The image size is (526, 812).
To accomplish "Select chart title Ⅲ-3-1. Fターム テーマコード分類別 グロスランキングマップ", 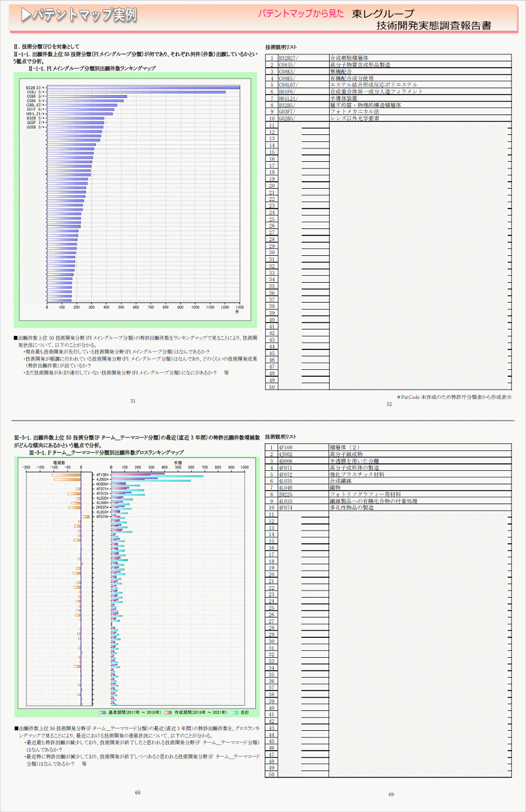I will tap(106, 452).
